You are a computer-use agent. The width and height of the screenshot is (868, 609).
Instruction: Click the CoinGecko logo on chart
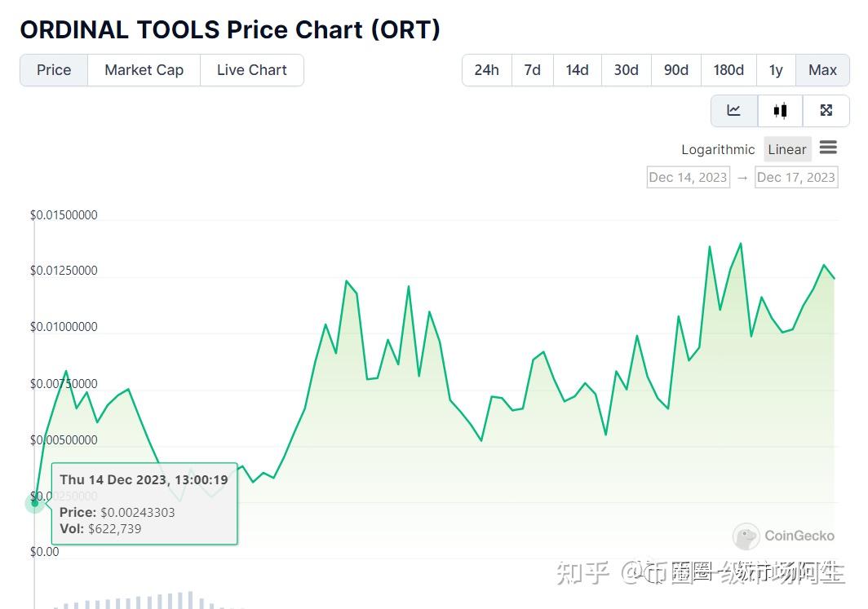(x=783, y=536)
